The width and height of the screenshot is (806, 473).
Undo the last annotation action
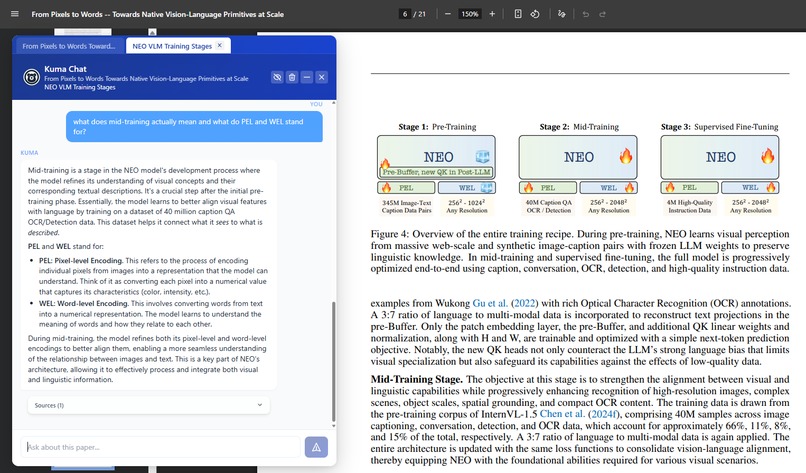(585, 14)
